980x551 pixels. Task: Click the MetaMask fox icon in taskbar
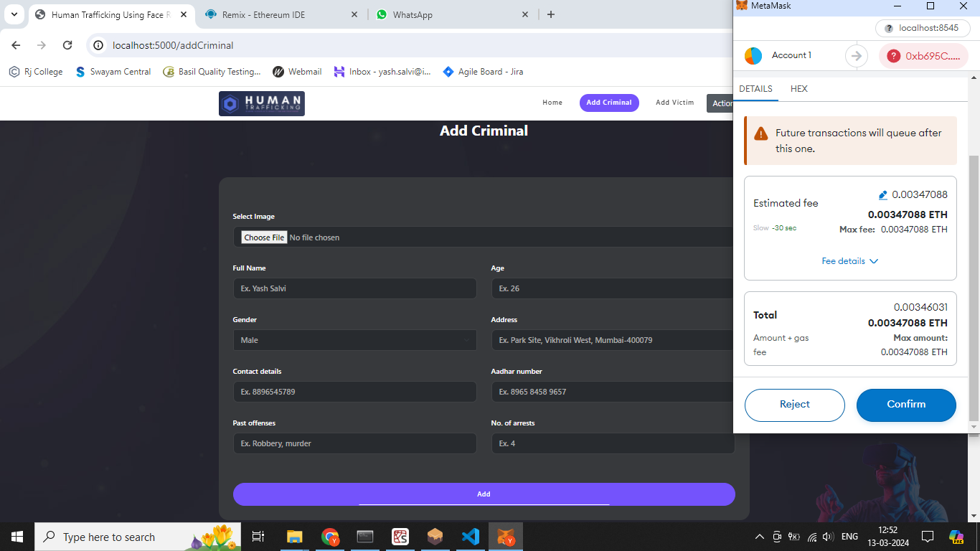tap(506, 537)
